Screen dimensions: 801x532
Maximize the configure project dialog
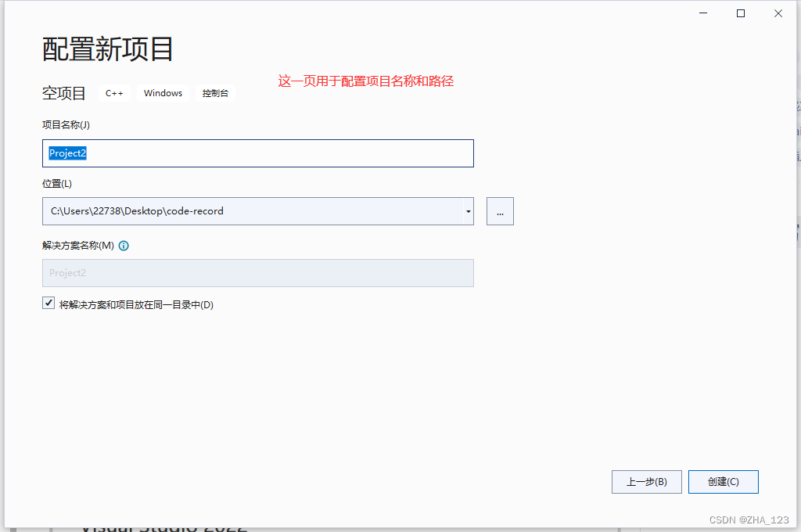(741, 13)
